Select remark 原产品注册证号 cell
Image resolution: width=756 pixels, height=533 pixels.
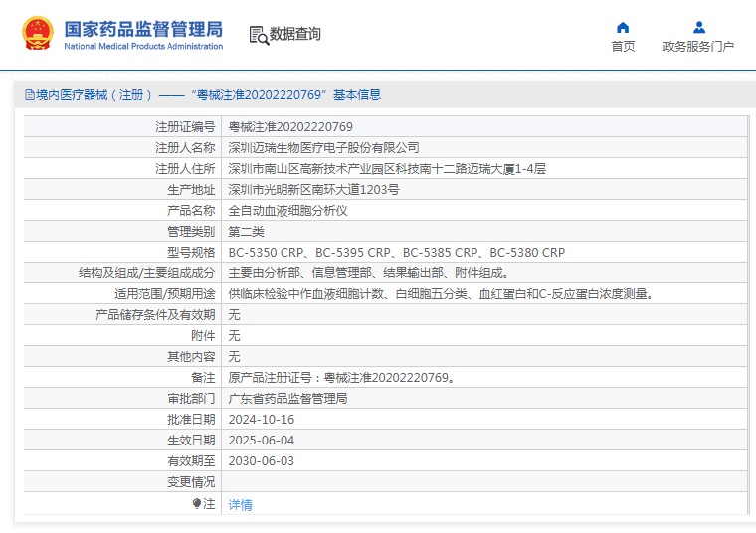pos(484,377)
